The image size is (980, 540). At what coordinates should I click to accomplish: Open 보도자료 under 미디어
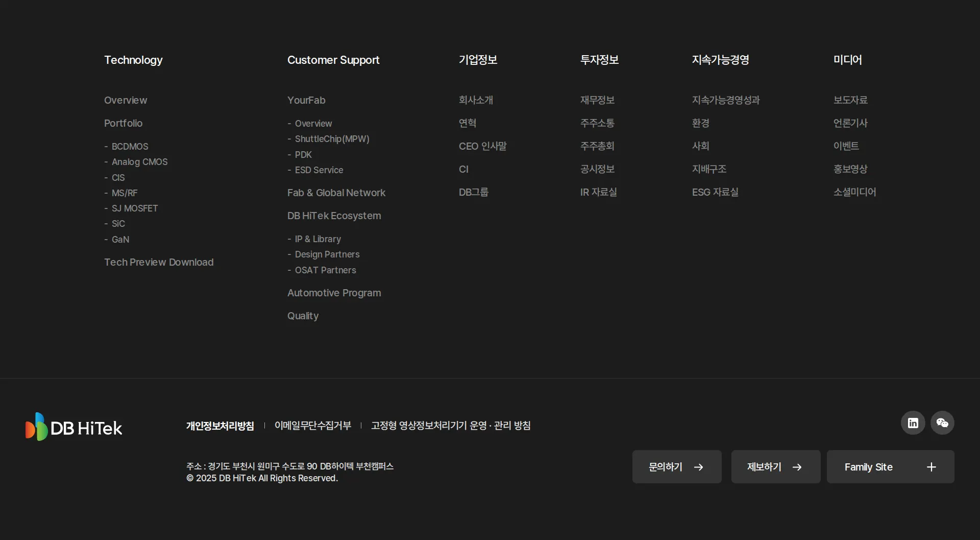pyautogui.click(x=850, y=100)
